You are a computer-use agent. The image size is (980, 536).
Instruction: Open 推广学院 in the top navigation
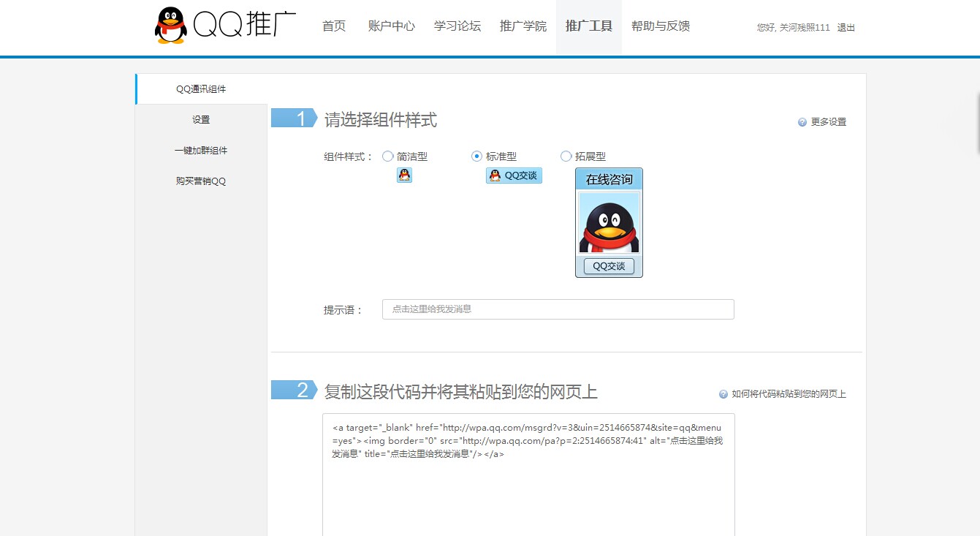(523, 26)
